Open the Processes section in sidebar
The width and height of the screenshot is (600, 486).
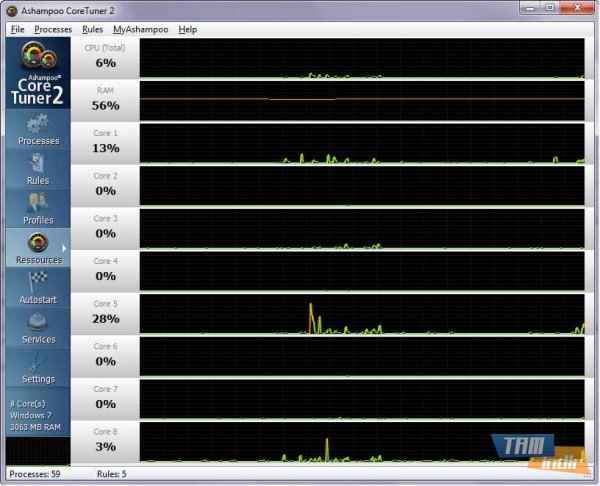point(38,129)
